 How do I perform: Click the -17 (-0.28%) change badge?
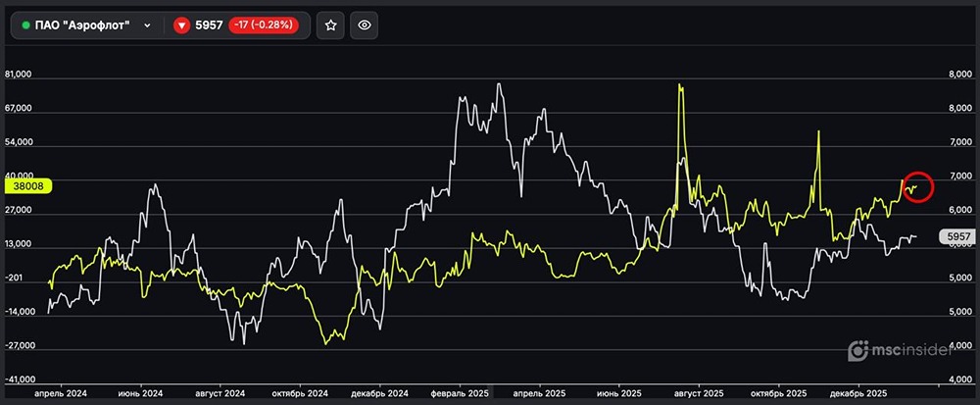click(x=265, y=25)
